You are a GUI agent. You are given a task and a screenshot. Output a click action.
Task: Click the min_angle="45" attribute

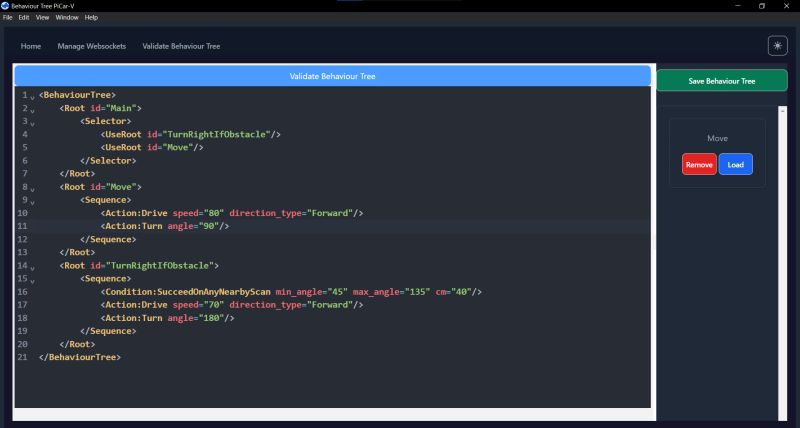point(312,292)
